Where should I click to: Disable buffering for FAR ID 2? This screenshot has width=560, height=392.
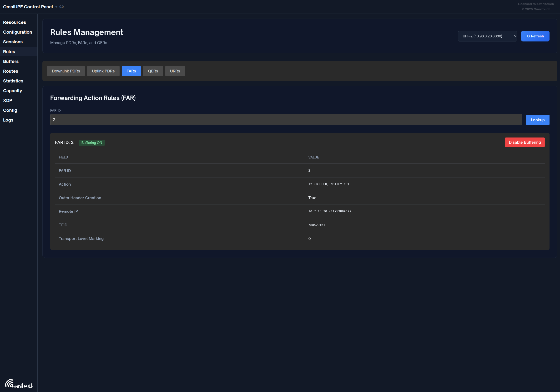click(x=525, y=142)
